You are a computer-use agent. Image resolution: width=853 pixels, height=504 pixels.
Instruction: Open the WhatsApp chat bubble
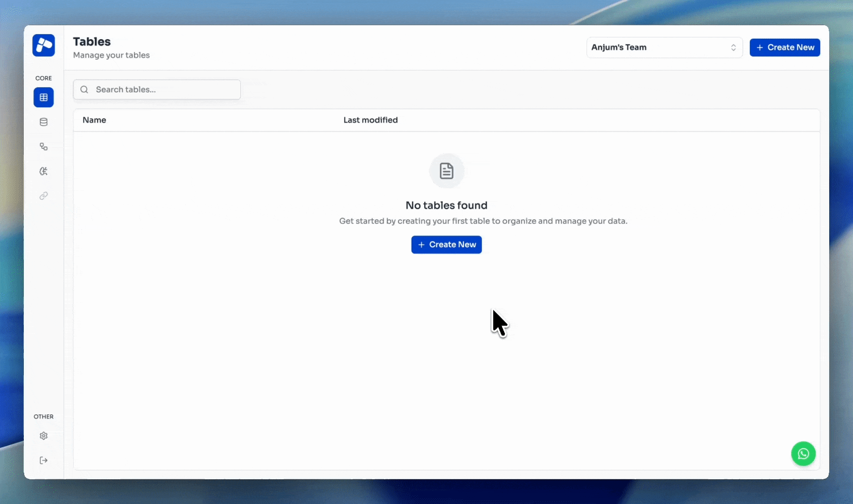tap(803, 454)
